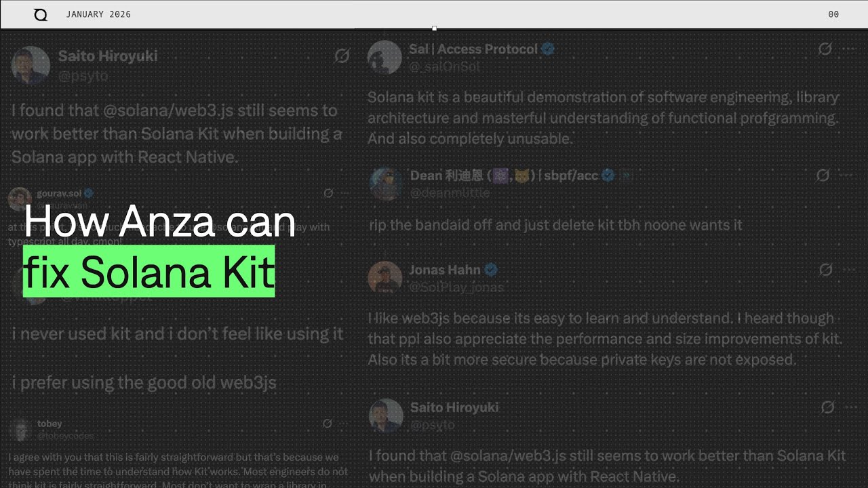Click the JANUARY 2026 date label
Screen dimensions: 868x488
[98, 14]
